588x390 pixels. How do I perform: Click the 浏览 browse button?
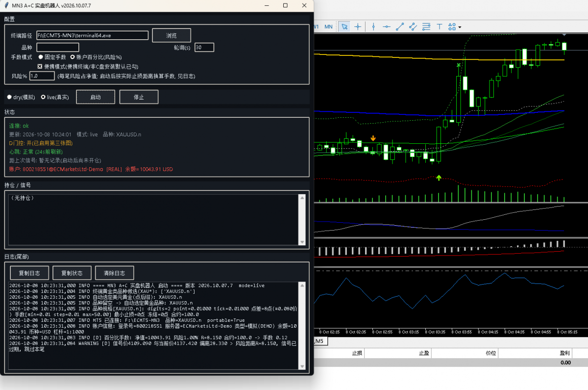tap(171, 35)
